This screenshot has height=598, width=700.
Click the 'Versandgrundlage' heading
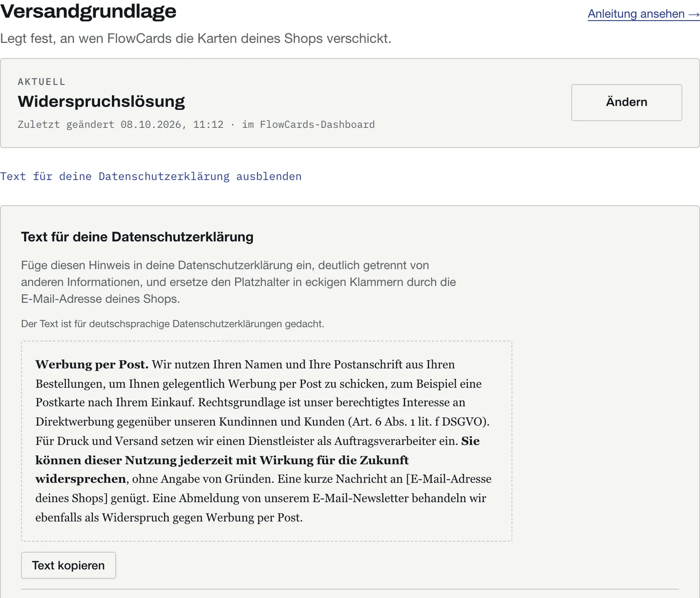click(x=88, y=11)
